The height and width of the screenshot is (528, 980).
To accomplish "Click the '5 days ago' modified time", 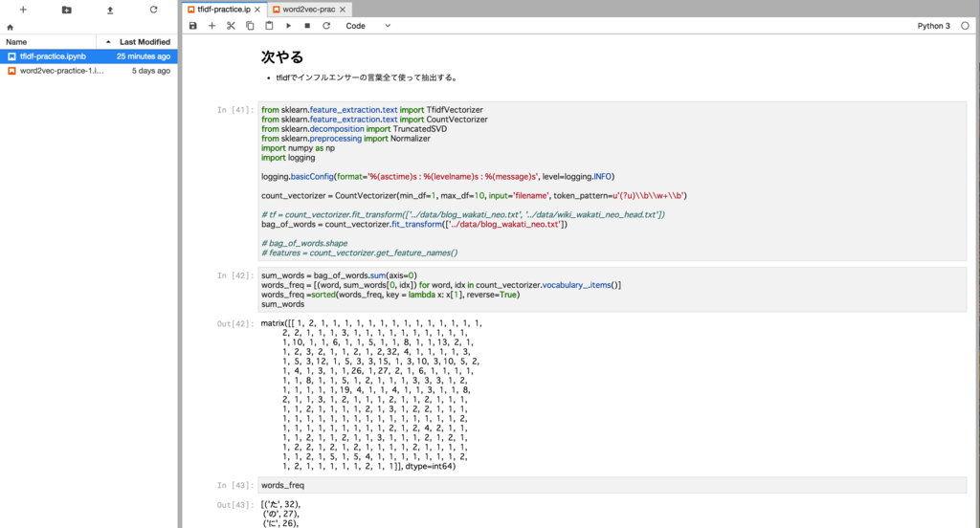I will click(150, 71).
